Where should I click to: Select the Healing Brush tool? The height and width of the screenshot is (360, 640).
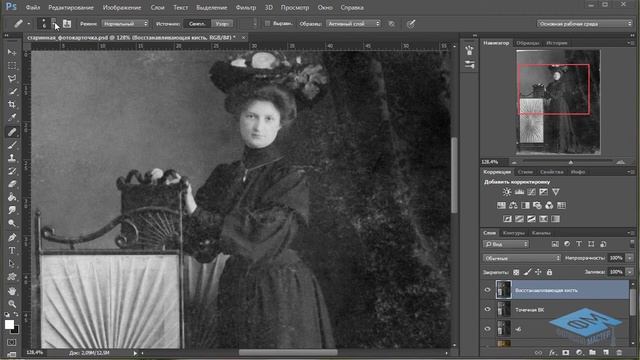12,131
